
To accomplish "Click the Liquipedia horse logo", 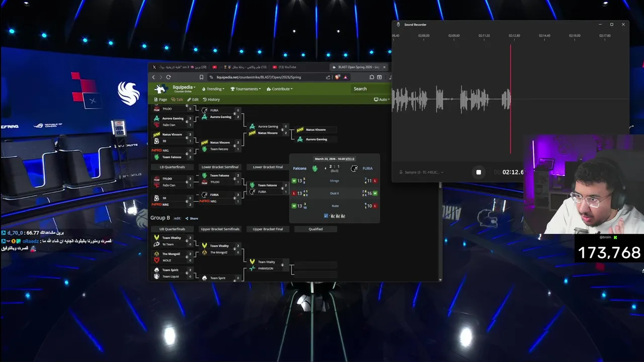I will pos(160,89).
